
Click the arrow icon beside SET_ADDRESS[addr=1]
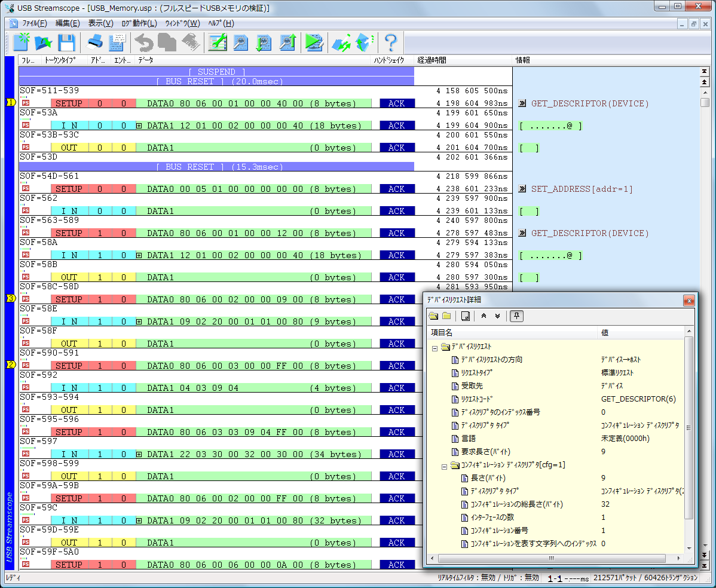(522, 189)
